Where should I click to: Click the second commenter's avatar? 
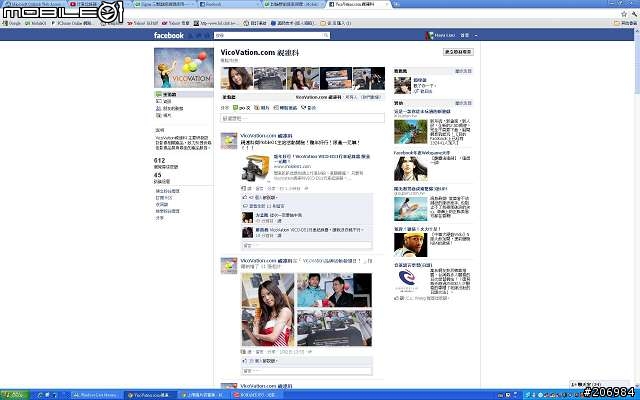coord(247,232)
